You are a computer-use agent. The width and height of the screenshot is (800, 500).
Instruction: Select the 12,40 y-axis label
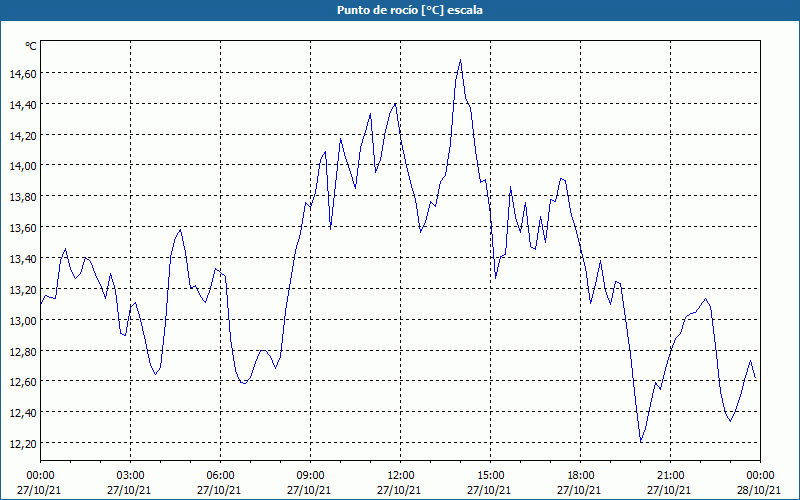tap(23, 413)
